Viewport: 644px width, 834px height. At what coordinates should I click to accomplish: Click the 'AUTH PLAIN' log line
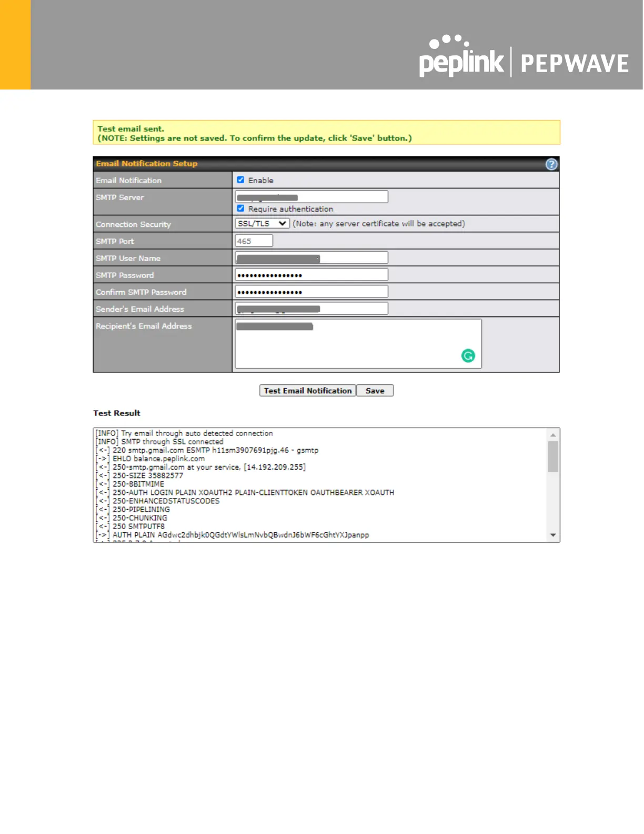(x=233, y=534)
